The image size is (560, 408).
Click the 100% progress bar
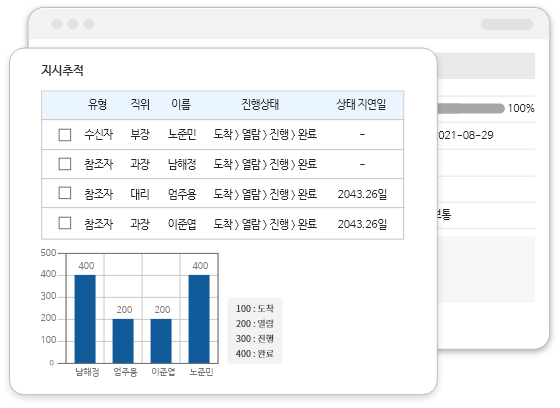pyautogui.click(x=471, y=108)
